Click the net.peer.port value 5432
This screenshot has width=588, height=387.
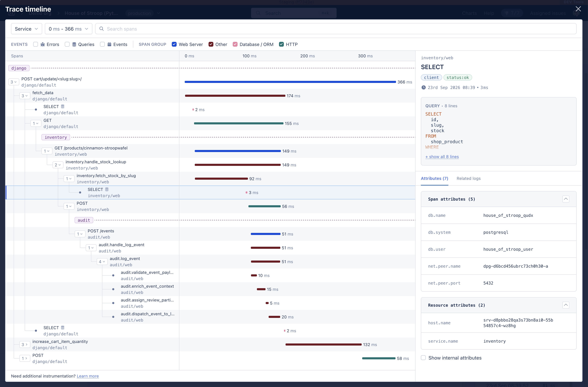(x=488, y=283)
